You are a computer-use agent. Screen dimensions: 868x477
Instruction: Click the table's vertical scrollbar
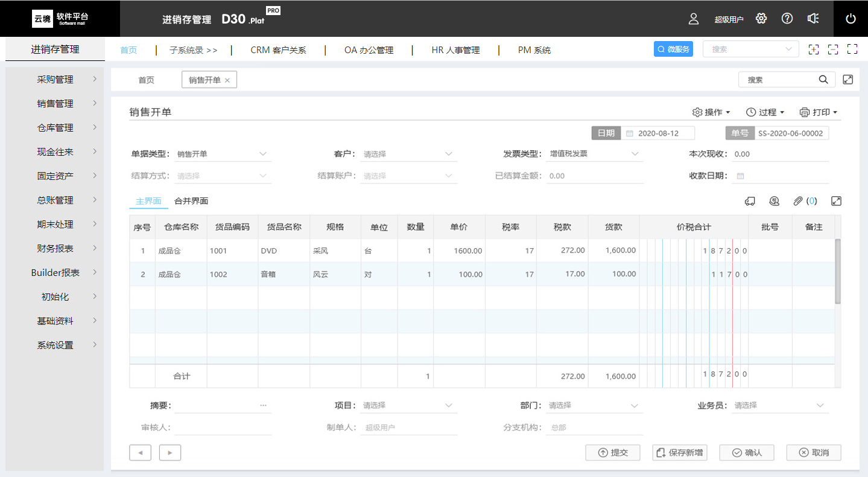point(837,272)
